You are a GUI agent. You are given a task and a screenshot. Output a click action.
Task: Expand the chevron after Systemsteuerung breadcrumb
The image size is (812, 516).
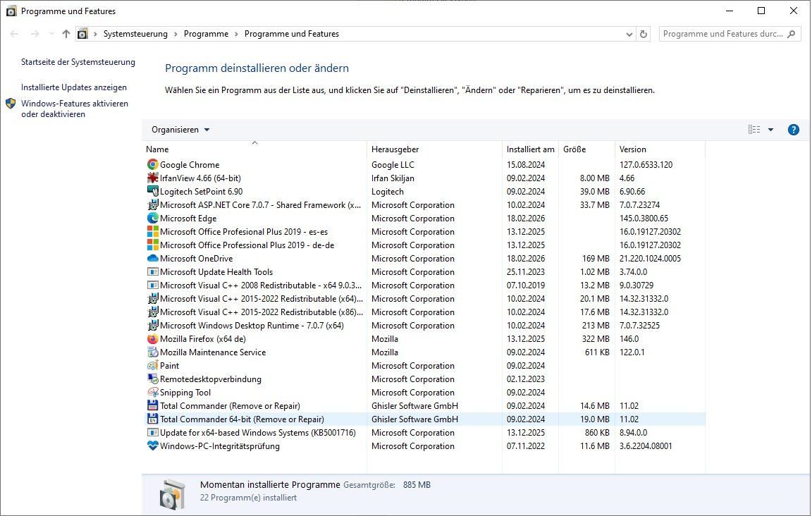pos(176,35)
